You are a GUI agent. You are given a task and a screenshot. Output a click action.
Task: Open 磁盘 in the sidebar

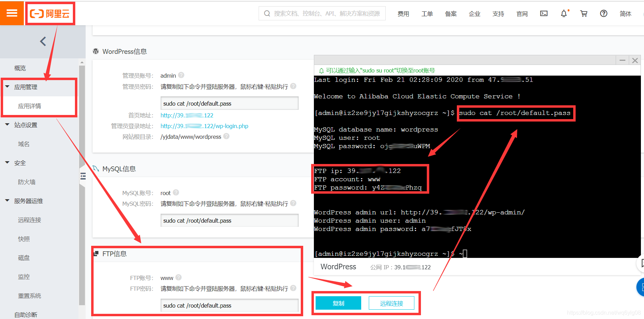pyautogui.click(x=24, y=258)
